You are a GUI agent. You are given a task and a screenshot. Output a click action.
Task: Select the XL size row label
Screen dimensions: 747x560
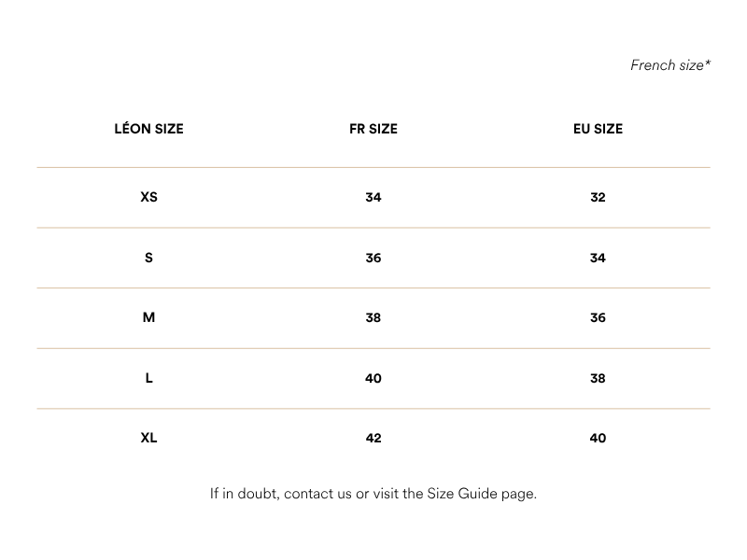pos(148,438)
